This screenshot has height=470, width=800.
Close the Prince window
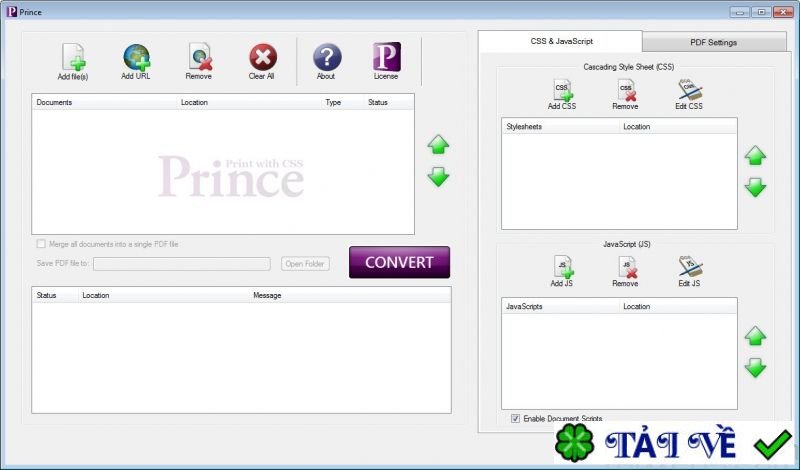pos(783,12)
